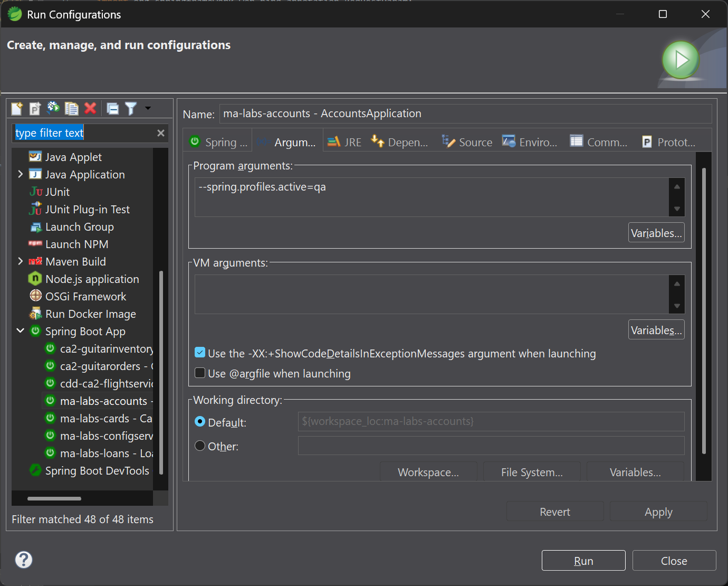Screen dimensions: 728x586
Task: Select Launch NPM configuration type
Action: pos(76,244)
